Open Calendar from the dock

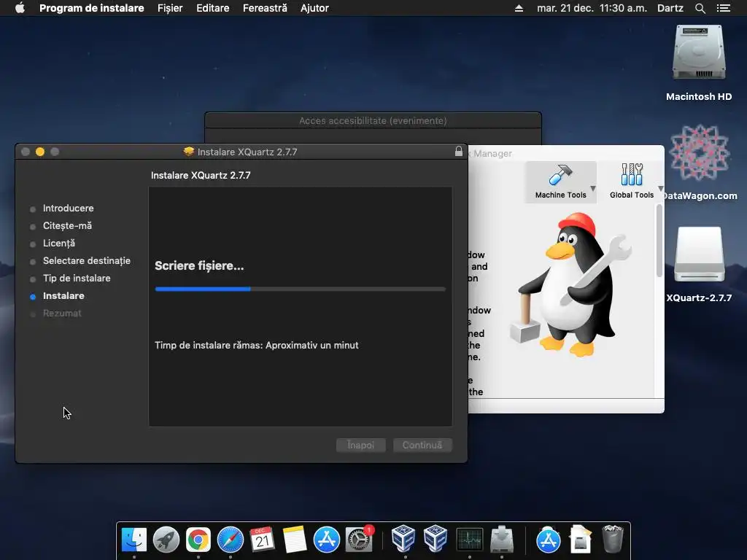[x=263, y=540]
